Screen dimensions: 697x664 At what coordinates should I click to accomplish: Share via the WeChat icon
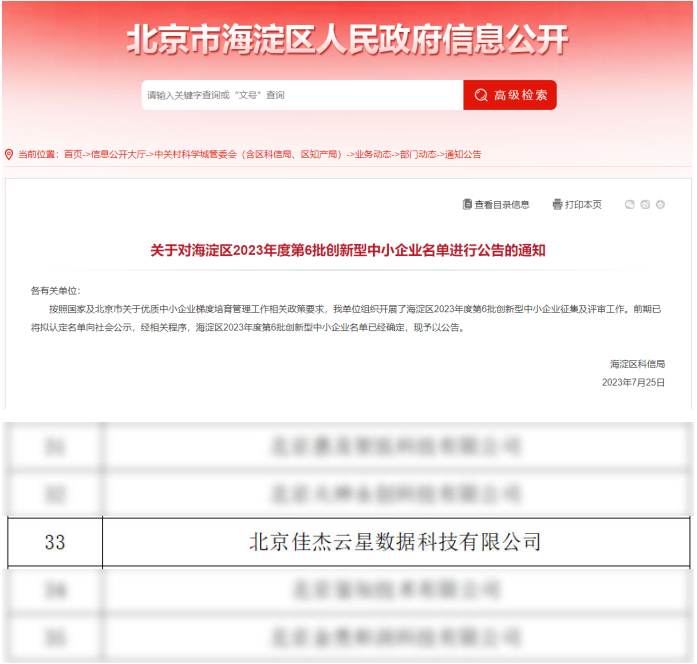[x=629, y=204]
